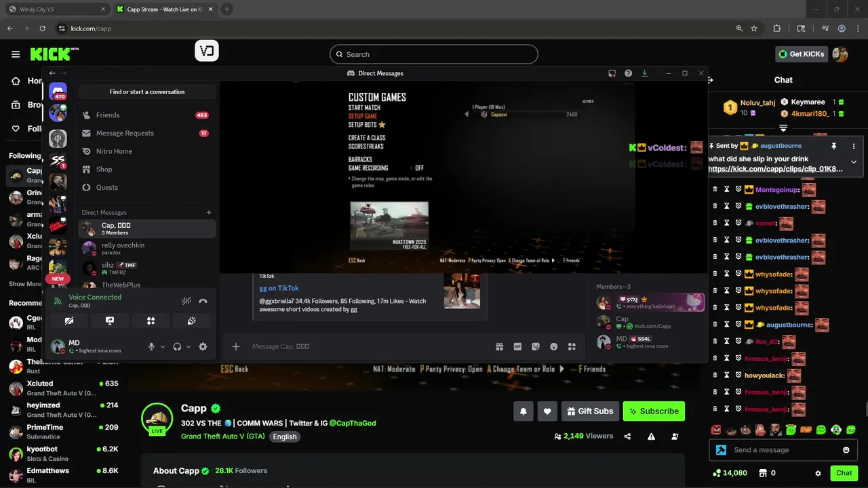Open apps launcher in Discord message bar
This screenshot has width=868, height=488.
click(x=572, y=346)
